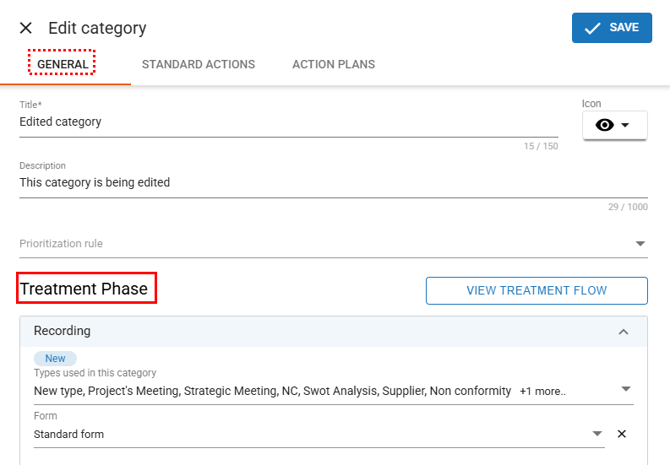Clear the Form selection with X
The height and width of the screenshot is (465, 670).
(621, 434)
